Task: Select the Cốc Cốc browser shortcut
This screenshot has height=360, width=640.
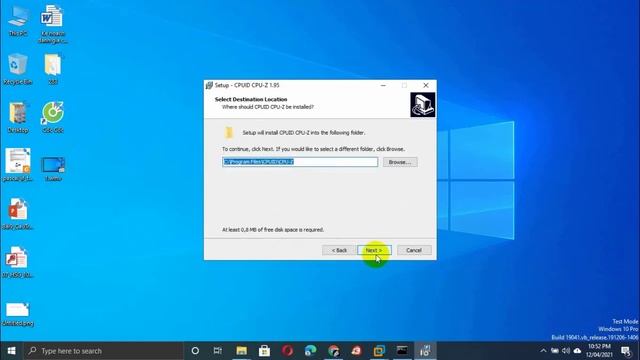Action: 53,118
